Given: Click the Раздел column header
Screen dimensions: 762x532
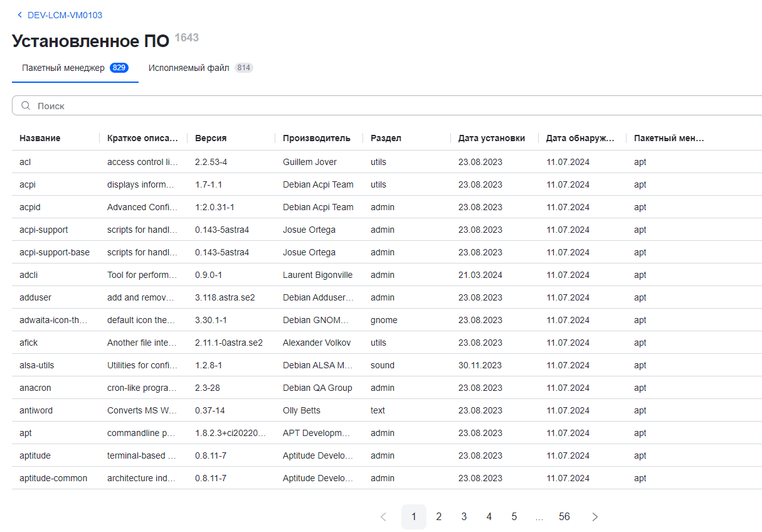Looking at the screenshot, I should click(386, 138).
